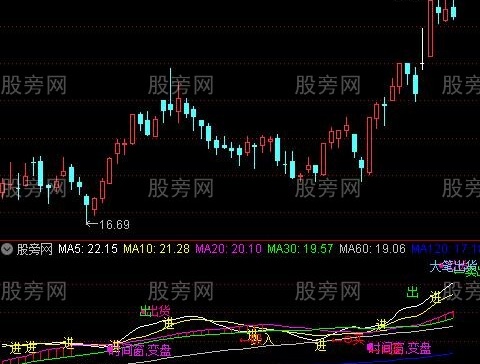480x364 pixels.
Task: Click the 大笔出货 signal label
Action: pos(454,267)
